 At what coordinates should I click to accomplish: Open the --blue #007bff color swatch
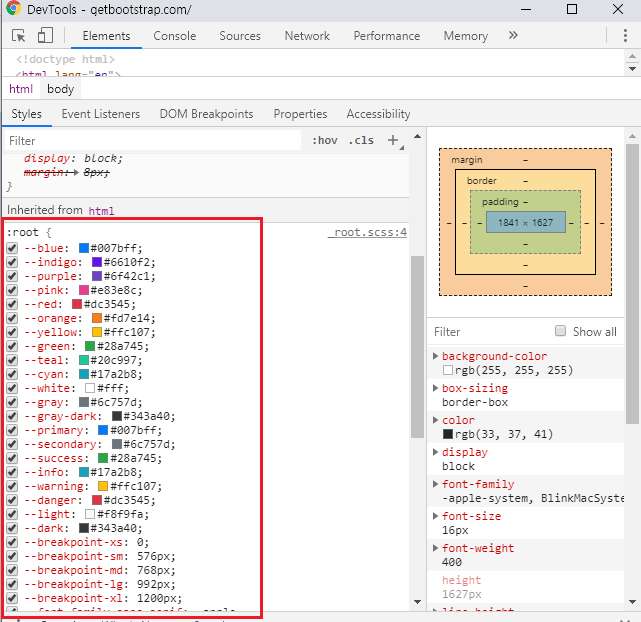coord(84,248)
